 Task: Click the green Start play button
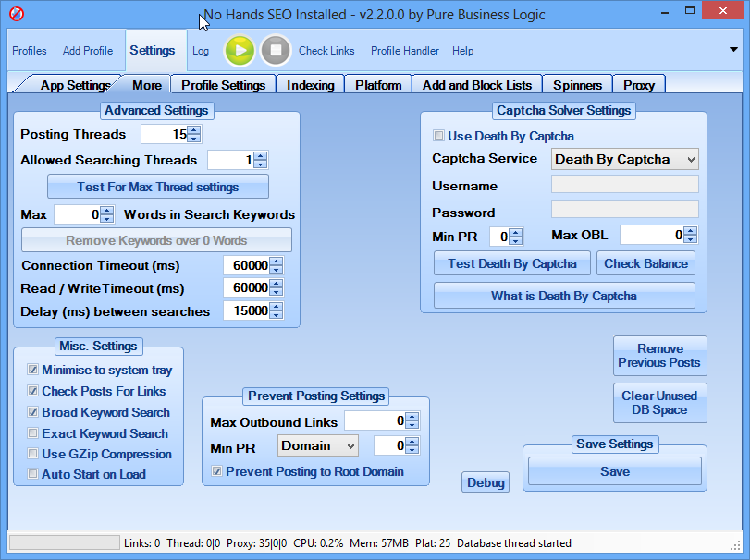point(240,51)
